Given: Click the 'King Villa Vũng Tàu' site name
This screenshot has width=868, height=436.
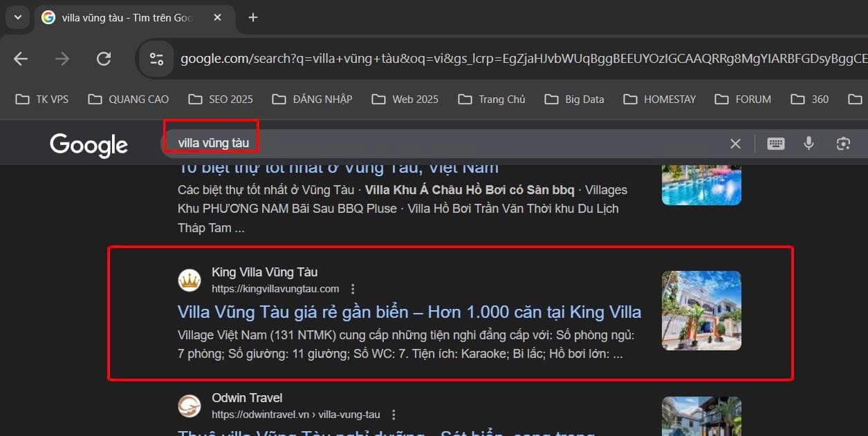Looking at the screenshot, I should point(265,272).
